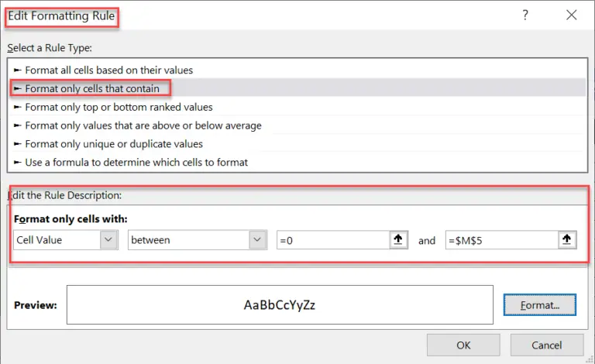Open the Cell Value dropdown arrow
This screenshot has height=364, width=595.
(108, 240)
